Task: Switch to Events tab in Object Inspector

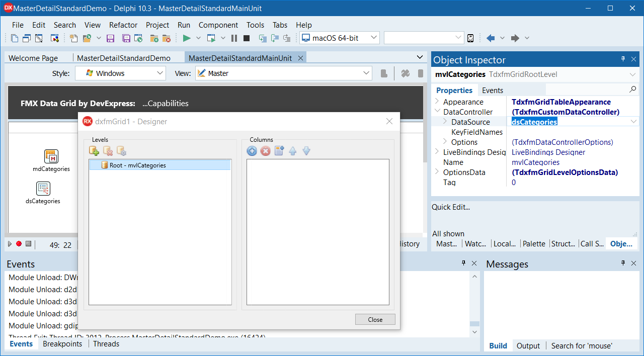Action: (493, 91)
